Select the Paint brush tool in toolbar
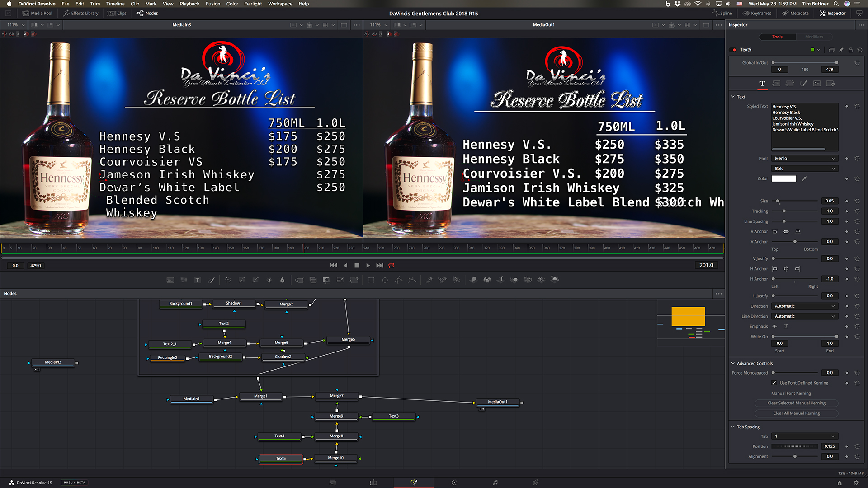The height and width of the screenshot is (488, 868). pyautogui.click(x=211, y=280)
